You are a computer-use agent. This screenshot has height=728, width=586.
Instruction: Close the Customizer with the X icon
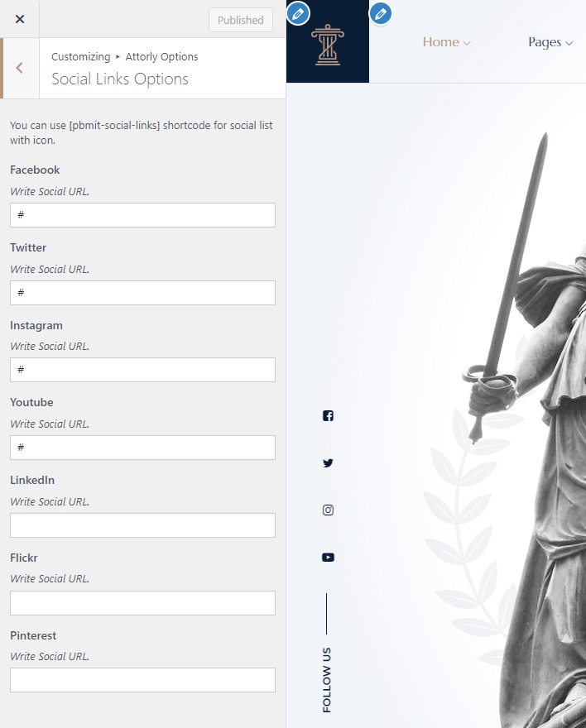(x=20, y=19)
